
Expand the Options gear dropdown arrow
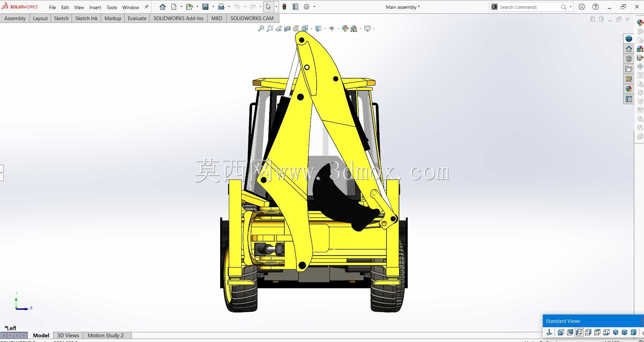(x=314, y=7)
